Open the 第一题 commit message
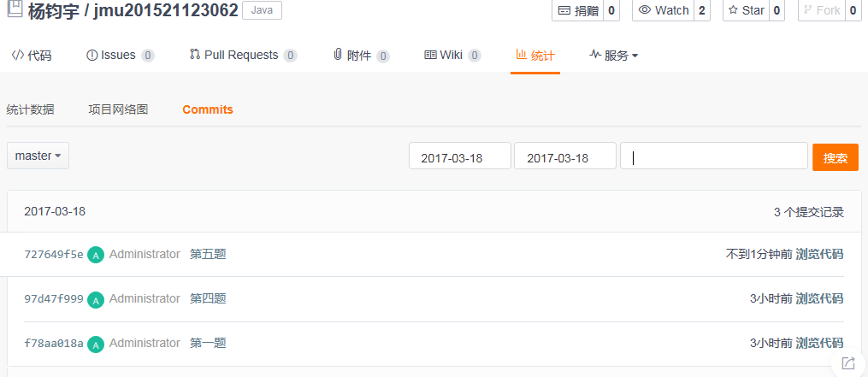Screen dimensions: 868x377 tap(208, 343)
